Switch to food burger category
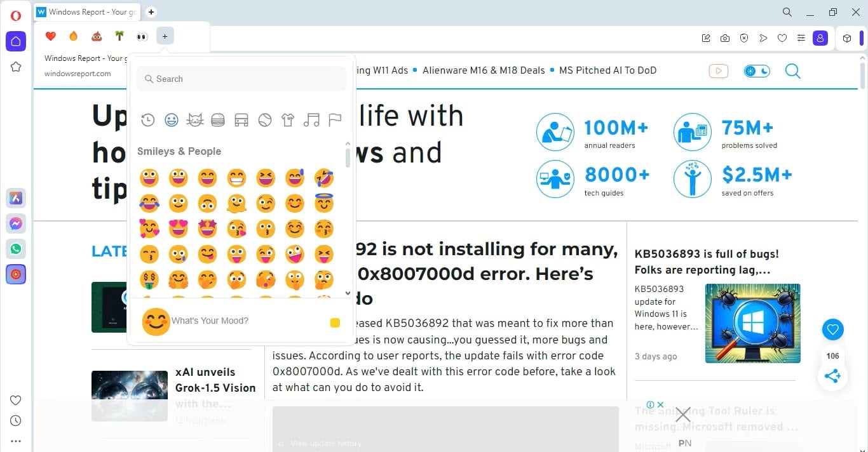This screenshot has height=452, width=868. coord(218,119)
